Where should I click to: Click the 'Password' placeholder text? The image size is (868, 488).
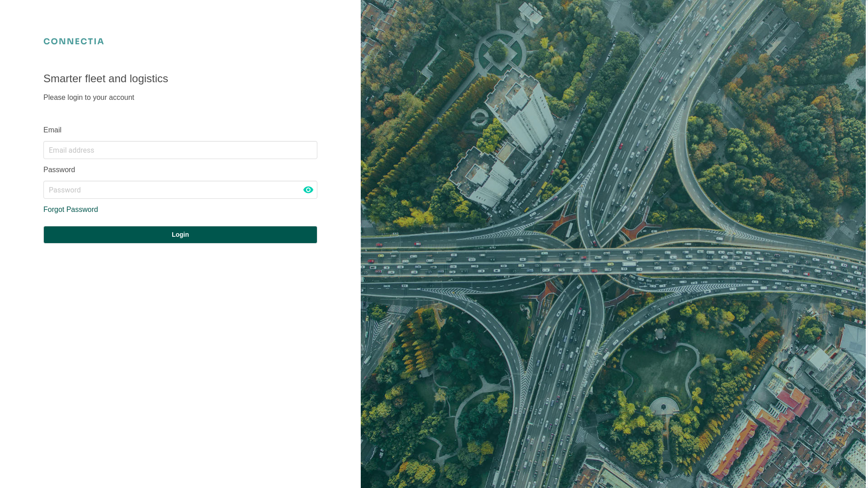tap(65, 190)
